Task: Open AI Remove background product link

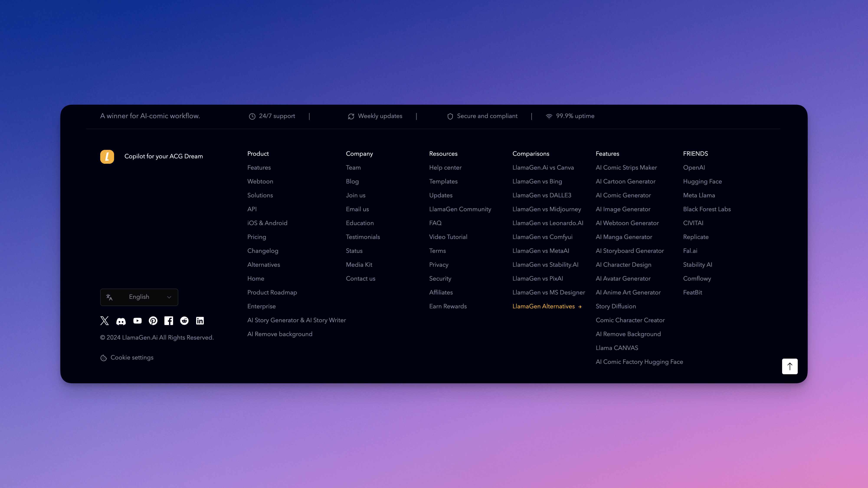Action: 280,334
